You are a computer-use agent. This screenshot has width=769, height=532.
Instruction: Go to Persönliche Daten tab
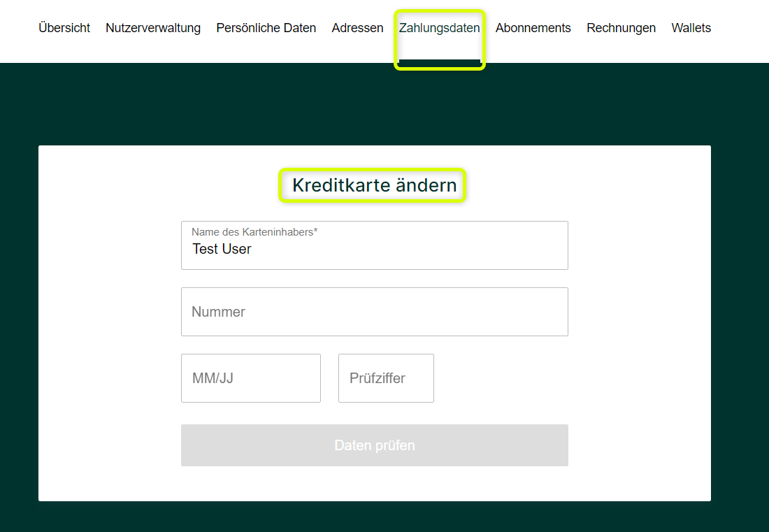(266, 28)
